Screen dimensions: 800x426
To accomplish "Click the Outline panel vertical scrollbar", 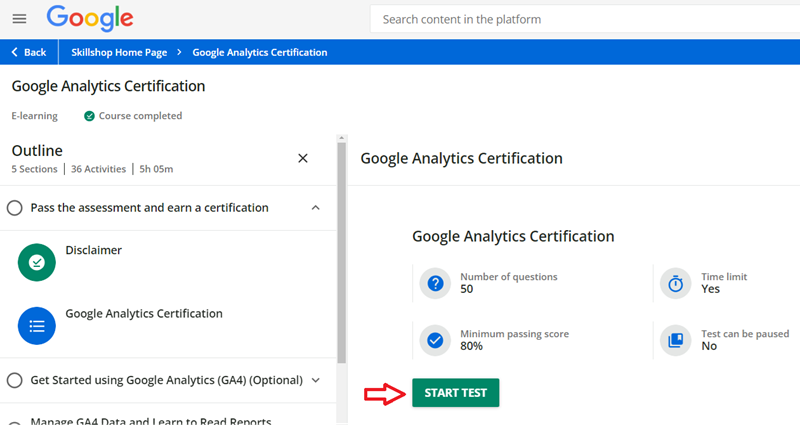I will [341, 250].
